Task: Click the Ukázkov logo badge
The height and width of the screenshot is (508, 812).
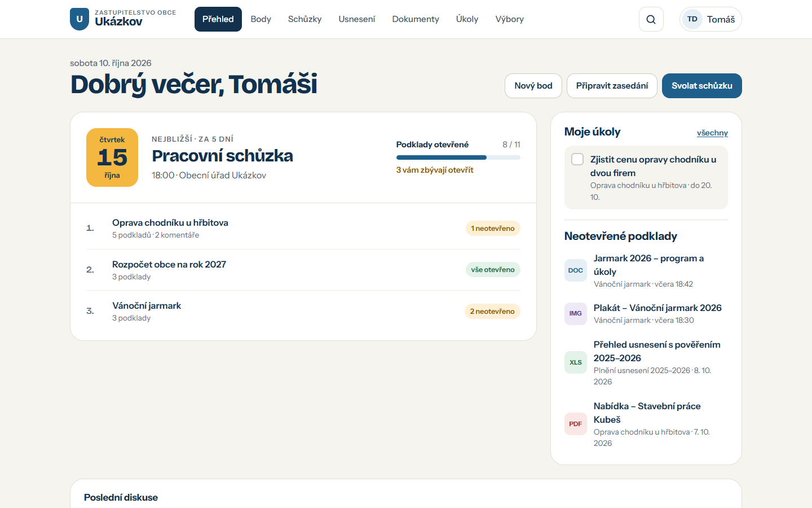Action: click(x=80, y=19)
